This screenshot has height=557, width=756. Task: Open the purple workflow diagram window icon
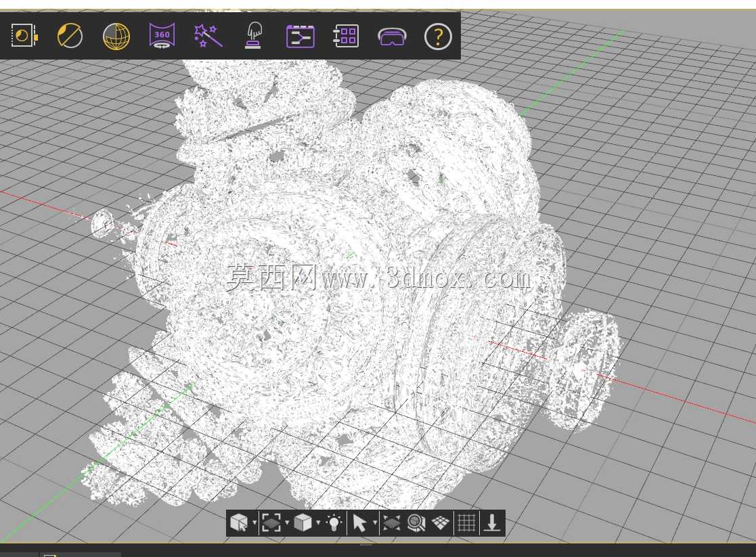[x=301, y=36]
